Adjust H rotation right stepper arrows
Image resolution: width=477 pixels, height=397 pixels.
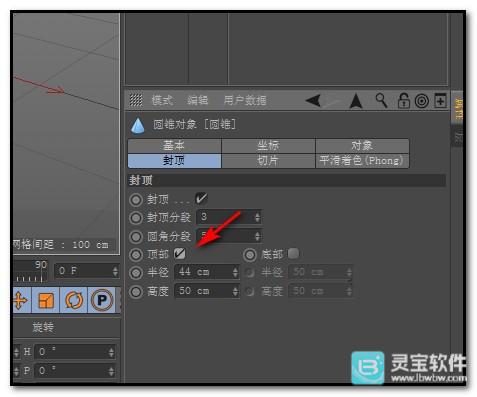111,352
